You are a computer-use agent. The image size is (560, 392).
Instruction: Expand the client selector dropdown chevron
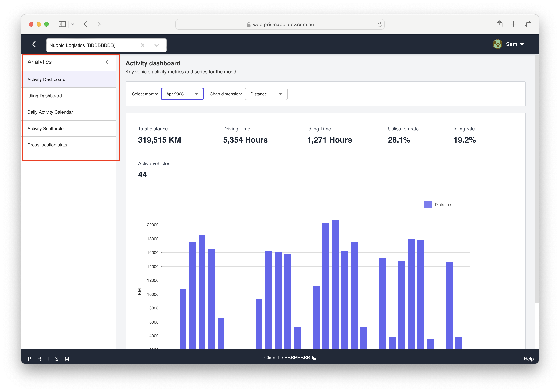click(157, 45)
